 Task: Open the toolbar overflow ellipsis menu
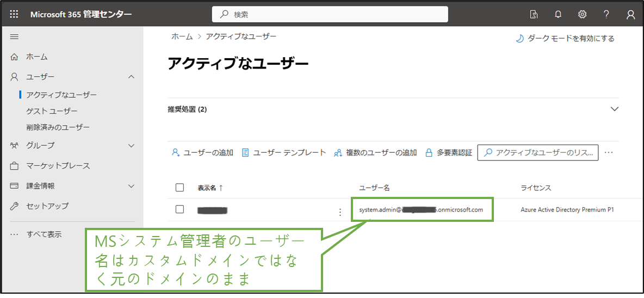(x=609, y=153)
